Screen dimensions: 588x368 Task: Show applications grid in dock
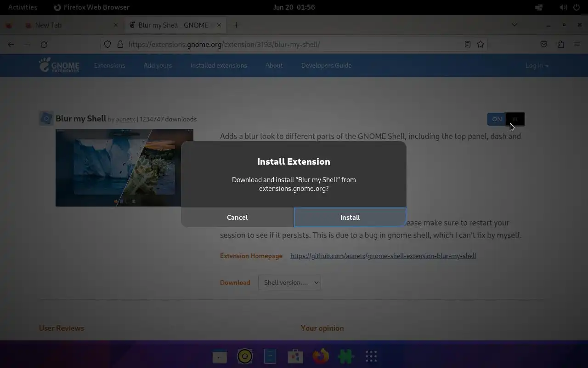pos(371,356)
